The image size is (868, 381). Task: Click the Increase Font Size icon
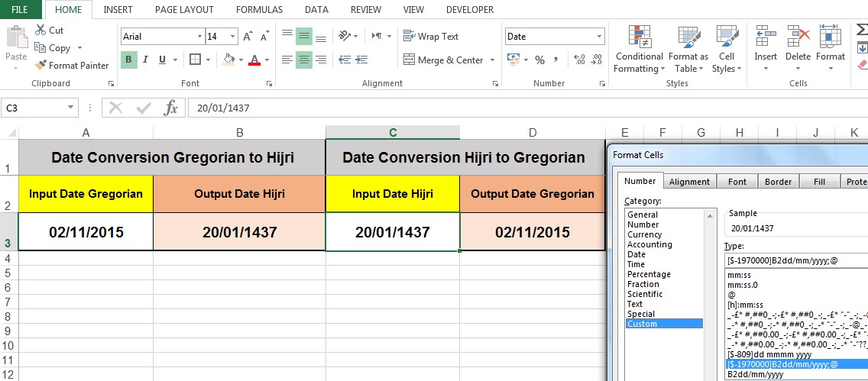pyautogui.click(x=248, y=37)
